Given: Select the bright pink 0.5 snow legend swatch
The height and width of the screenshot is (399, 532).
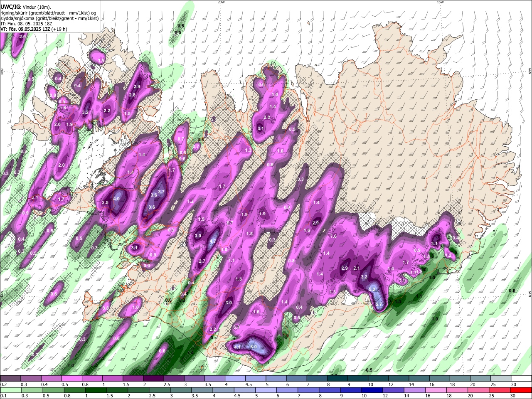Looking at the screenshot, I should [71, 379].
